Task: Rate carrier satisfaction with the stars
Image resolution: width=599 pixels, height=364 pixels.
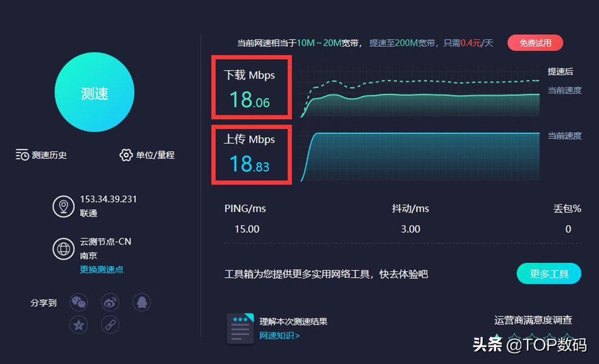Action: pos(533,336)
